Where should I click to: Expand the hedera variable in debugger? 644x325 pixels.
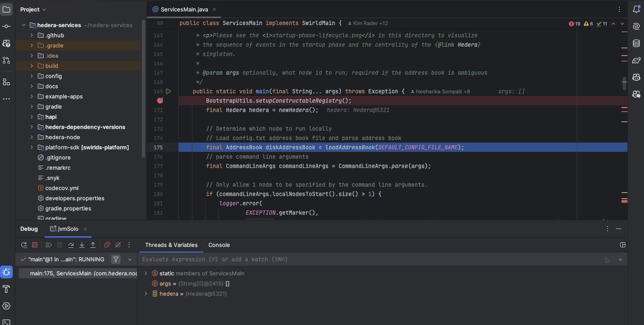click(146, 293)
